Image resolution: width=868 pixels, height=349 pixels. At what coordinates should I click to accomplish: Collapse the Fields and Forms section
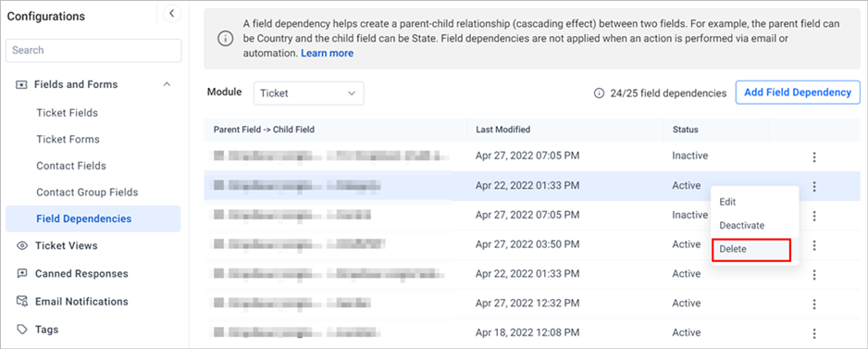(167, 84)
